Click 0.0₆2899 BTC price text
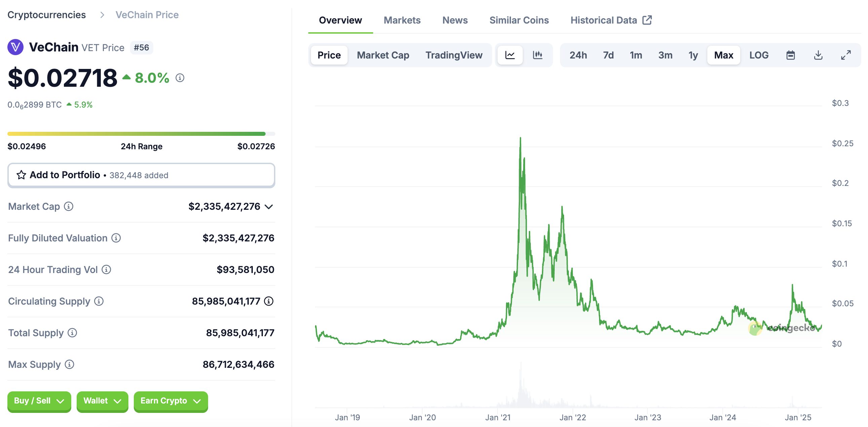Viewport: 868px width, 427px height. tap(35, 105)
